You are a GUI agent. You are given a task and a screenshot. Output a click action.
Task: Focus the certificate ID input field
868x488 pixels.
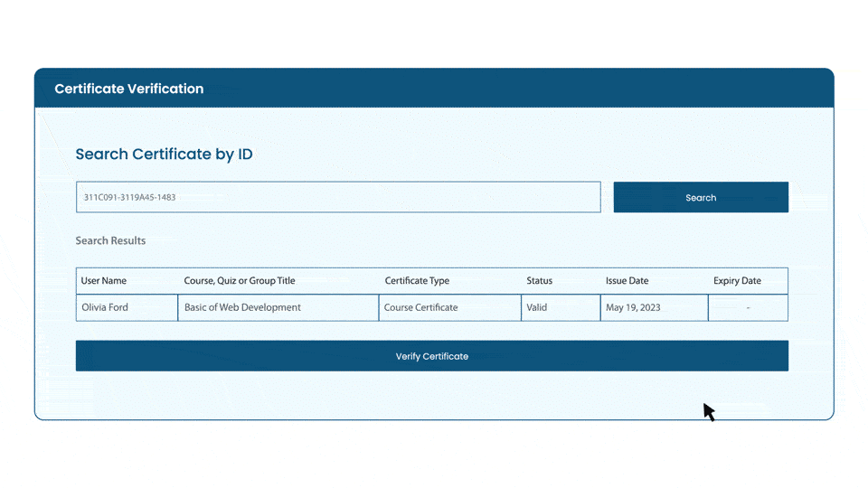[338, 197]
